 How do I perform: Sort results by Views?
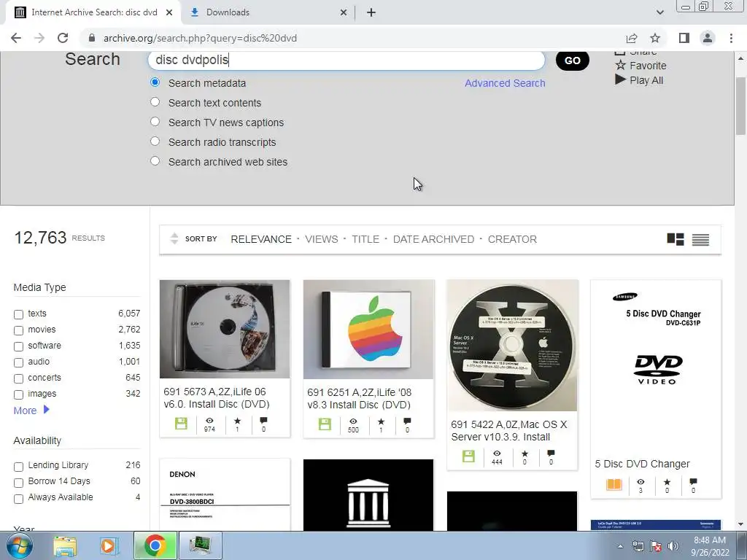(322, 239)
